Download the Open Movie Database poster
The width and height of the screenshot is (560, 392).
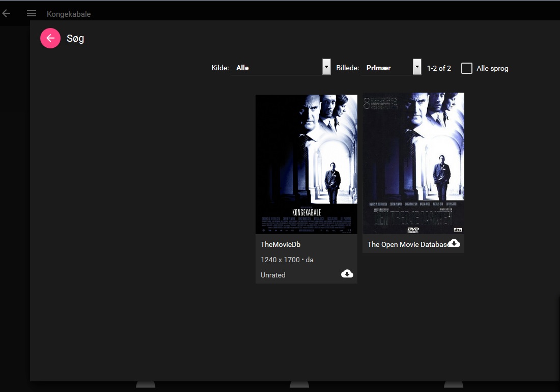click(x=454, y=243)
